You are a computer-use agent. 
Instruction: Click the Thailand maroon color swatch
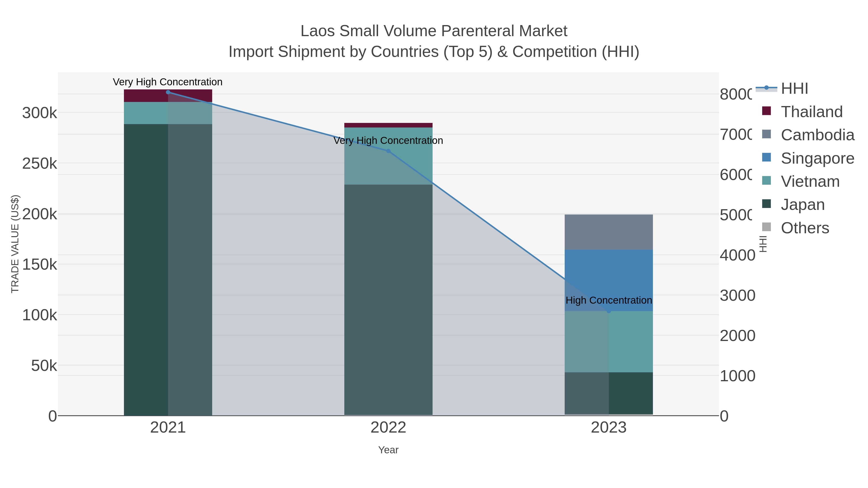click(x=766, y=111)
